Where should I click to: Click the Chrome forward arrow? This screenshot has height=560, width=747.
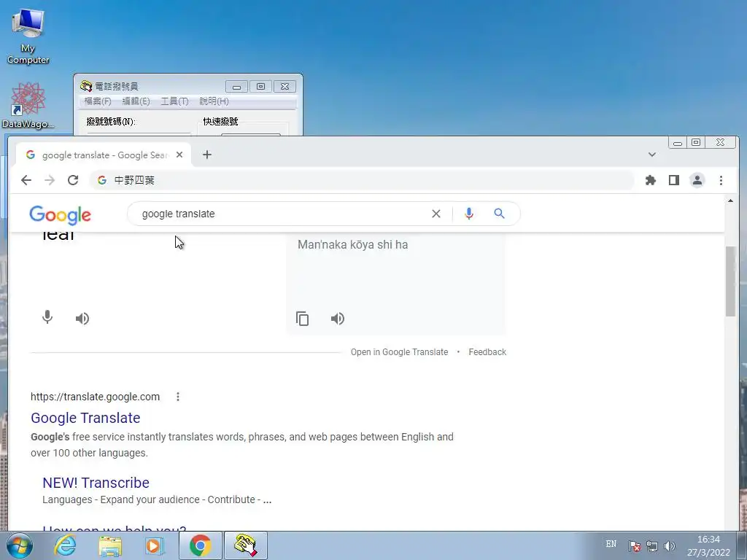tap(50, 180)
